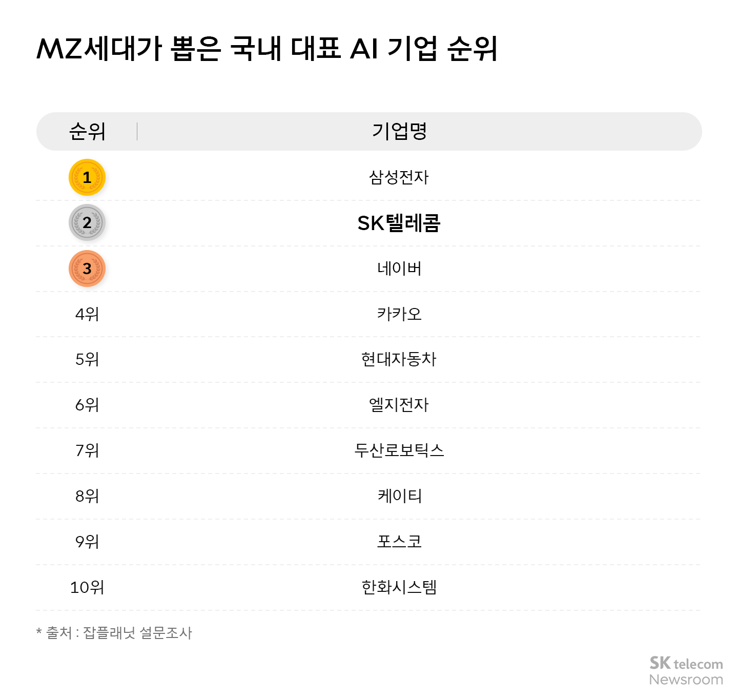Select the 카카오 row text
This screenshot has height=700, width=738.
(x=399, y=314)
